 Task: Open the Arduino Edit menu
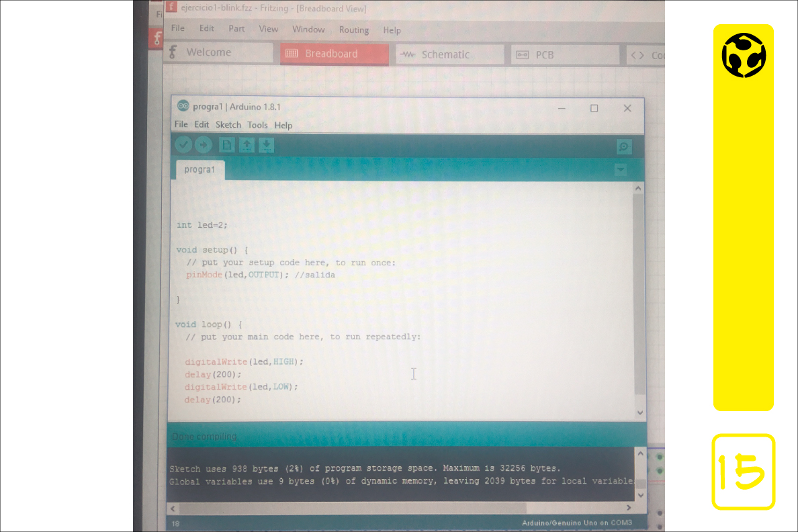(202, 124)
